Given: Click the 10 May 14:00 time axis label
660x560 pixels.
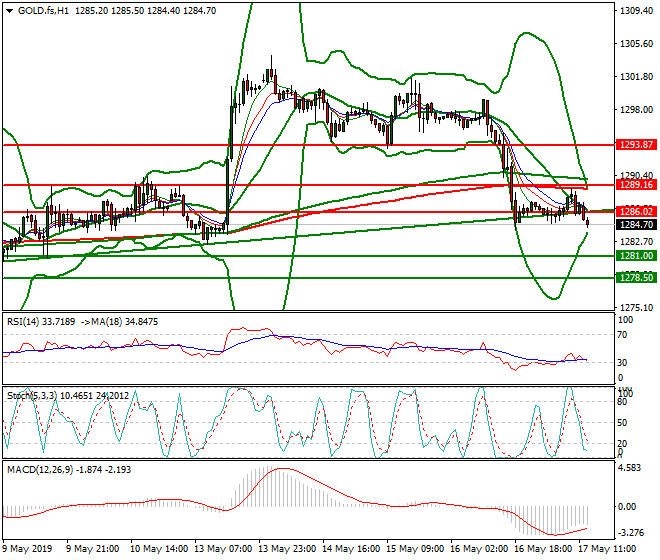Looking at the screenshot, I should 160,549.
